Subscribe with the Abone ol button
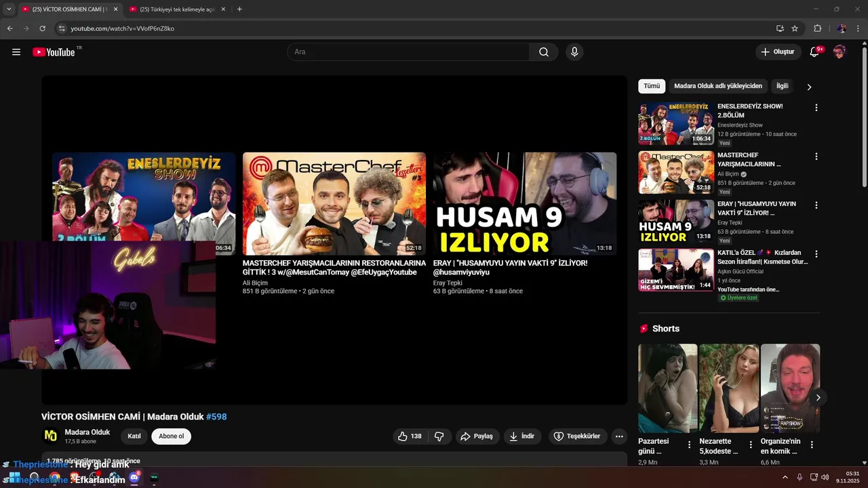The width and height of the screenshot is (868, 488). click(x=172, y=436)
